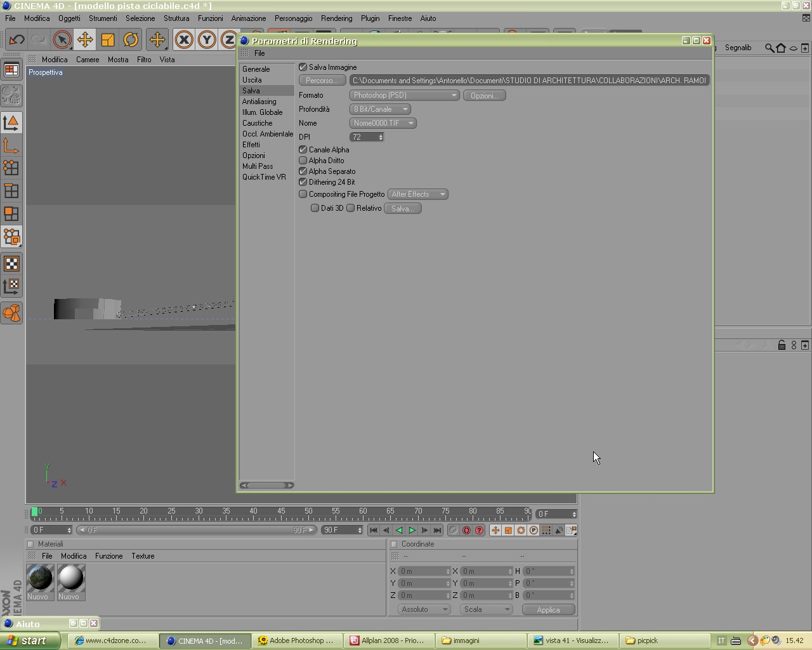812x650 pixels.
Task: Select Antialiasing in the rendering settings list
Action: point(259,102)
